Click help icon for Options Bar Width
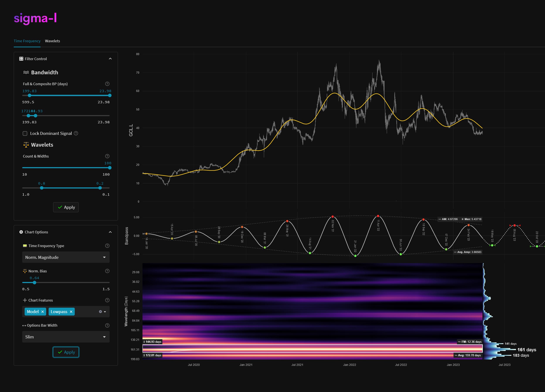Image resolution: width=545 pixels, height=392 pixels. pyautogui.click(x=107, y=325)
